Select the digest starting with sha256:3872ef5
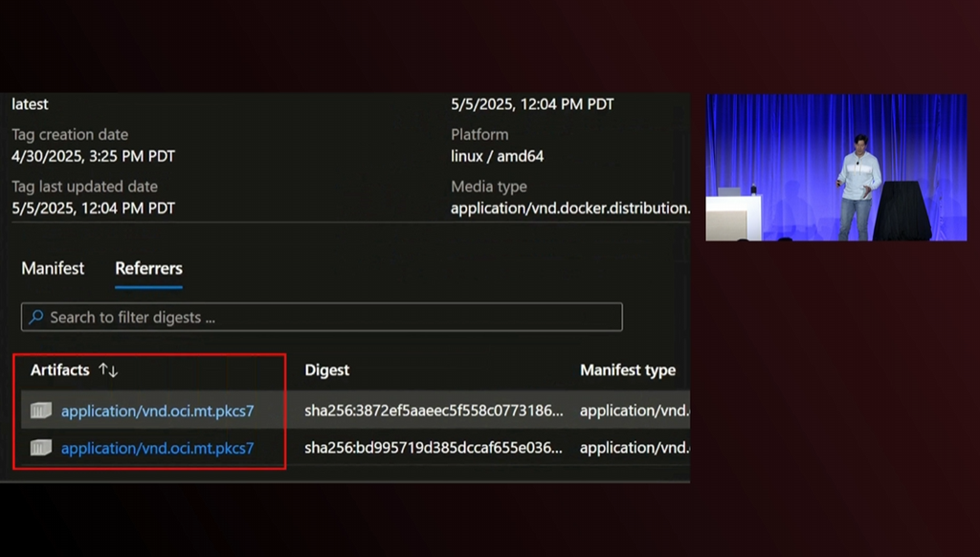Screen dimensions: 980x557 [434, 412]
